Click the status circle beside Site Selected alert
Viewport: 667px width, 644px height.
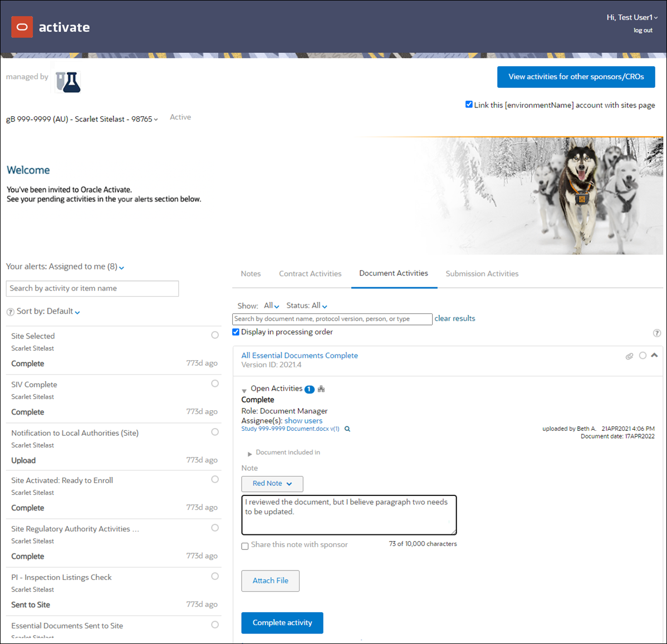coord(214,335)
